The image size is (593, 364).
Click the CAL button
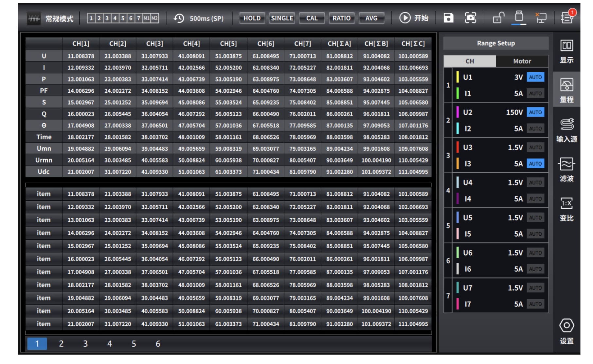click(312, 18)
